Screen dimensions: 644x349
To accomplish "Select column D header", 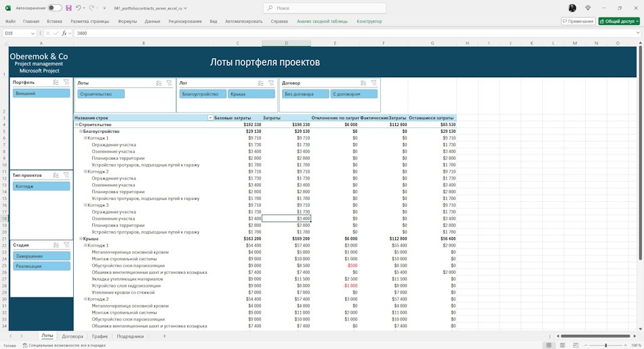I will [x=286, y=43].
